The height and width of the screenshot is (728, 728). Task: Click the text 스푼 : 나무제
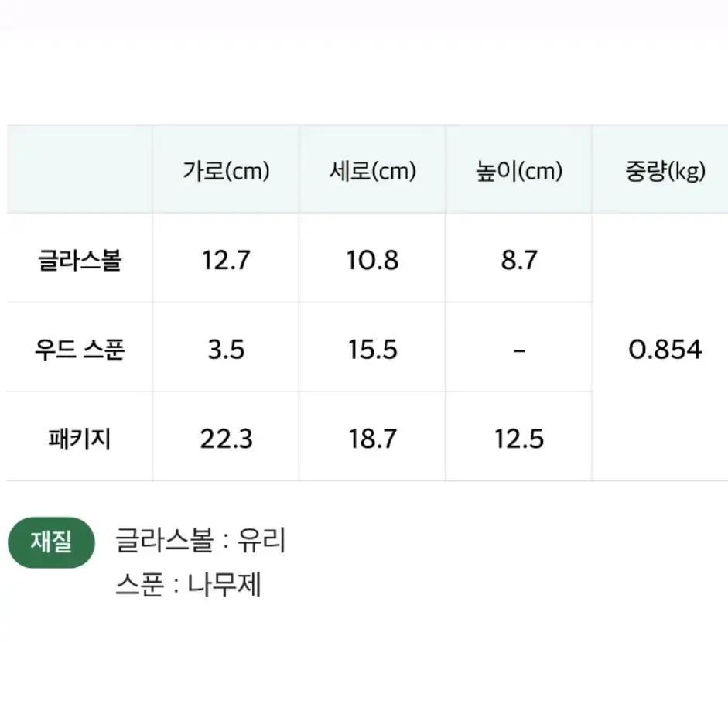coord(189,584)
